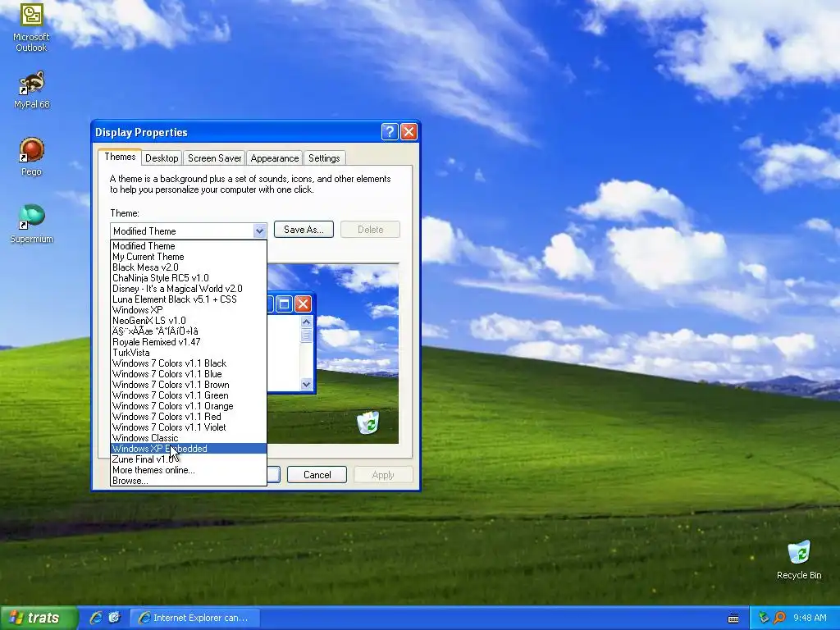
Task: Open the on-screen keyboard tray icon
Action: 733,619
